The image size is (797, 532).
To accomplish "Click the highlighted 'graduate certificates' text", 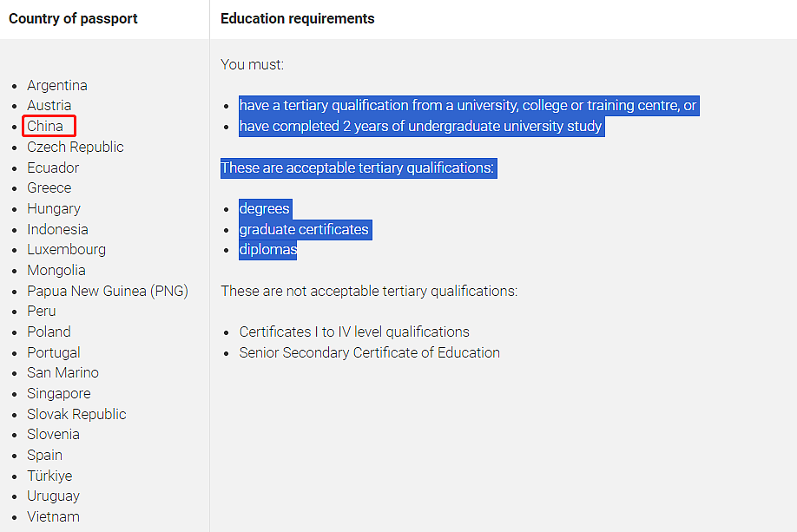I will click(x=304, y=229).
